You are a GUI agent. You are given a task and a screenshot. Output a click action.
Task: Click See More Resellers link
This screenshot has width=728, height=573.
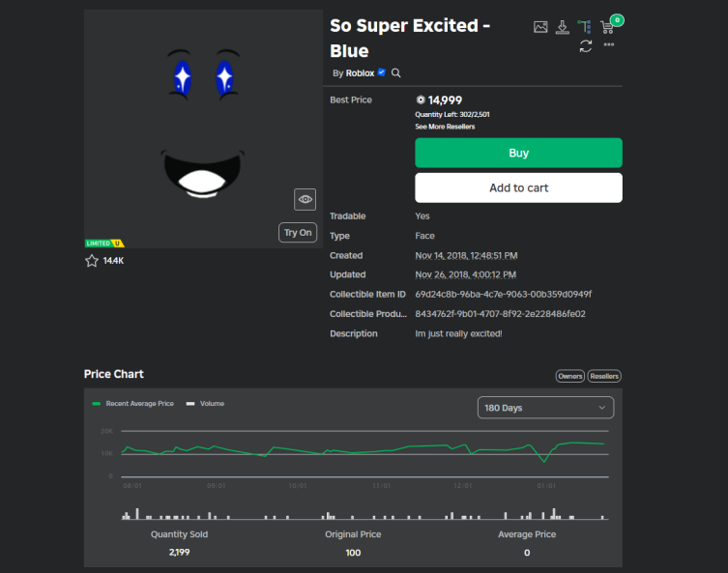click(x=445, y=127)
